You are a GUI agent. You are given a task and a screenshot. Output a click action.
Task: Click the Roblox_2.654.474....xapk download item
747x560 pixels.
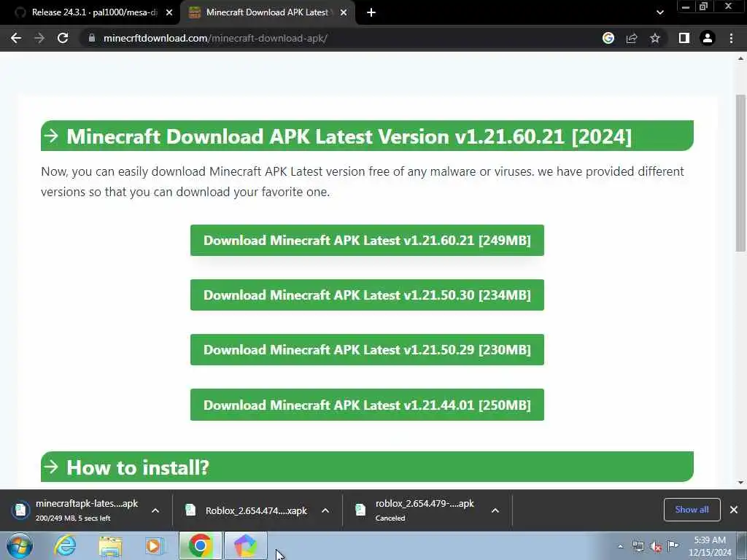[247, 510]
